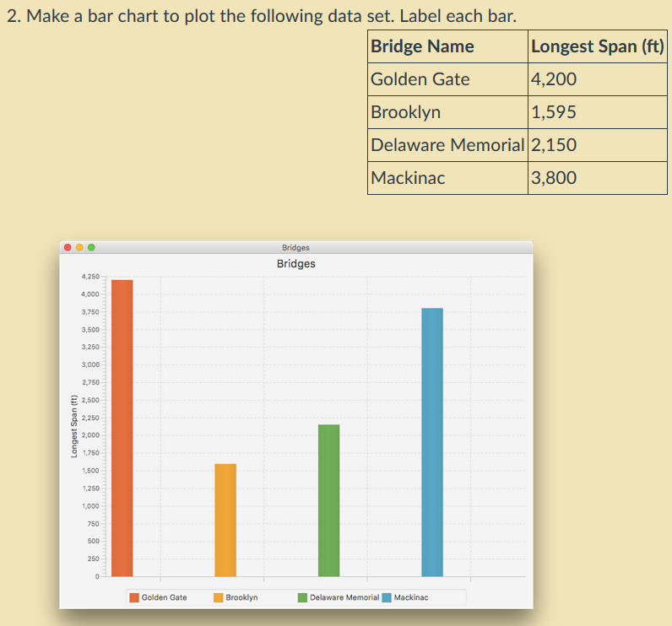Click the 'Mackinac' legend label
Viewport: 672px width, 626px height.
click(411, 597)
